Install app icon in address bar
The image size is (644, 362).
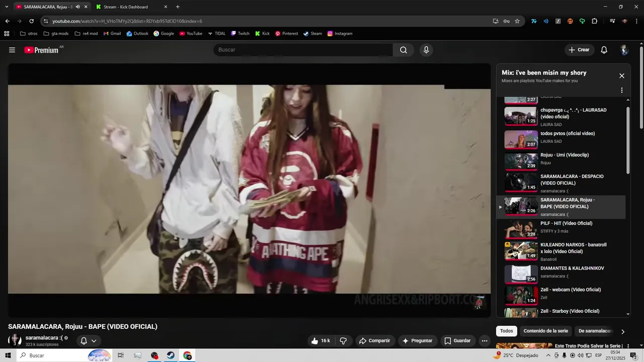(496, 21)
